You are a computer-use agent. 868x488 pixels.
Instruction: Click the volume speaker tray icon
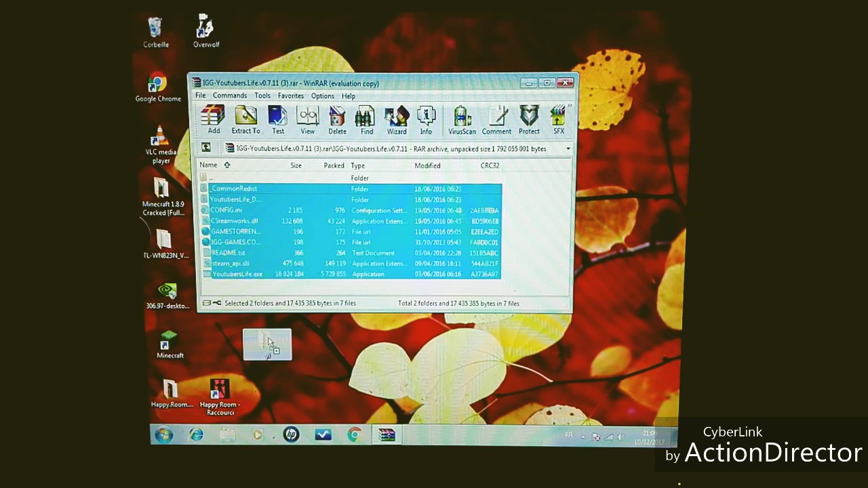pos(621,437)
